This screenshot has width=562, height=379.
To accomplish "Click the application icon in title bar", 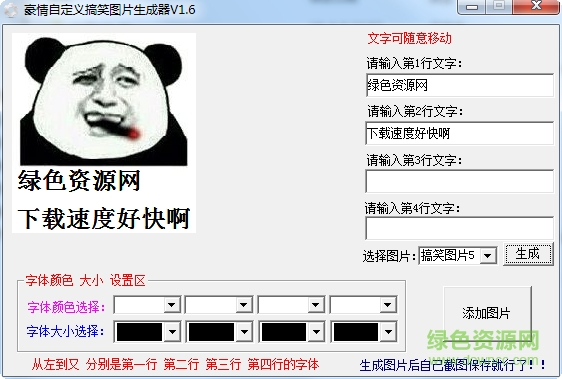I will coord(10,10).
